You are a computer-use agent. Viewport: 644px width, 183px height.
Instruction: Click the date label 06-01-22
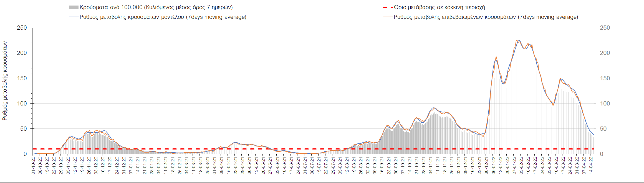(493, 165)
